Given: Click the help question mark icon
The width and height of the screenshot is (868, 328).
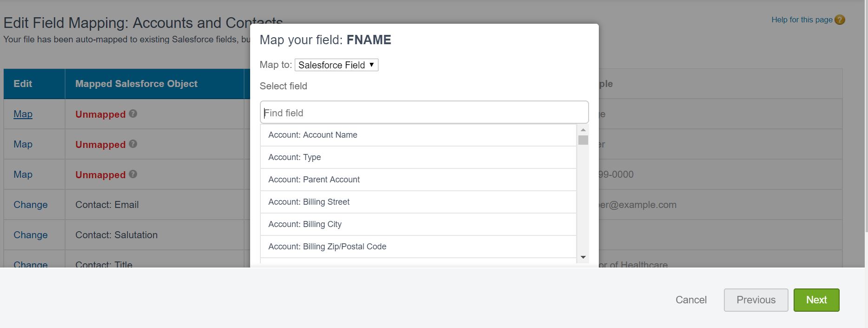Looking at the screenshot, I should click(840, 20).
